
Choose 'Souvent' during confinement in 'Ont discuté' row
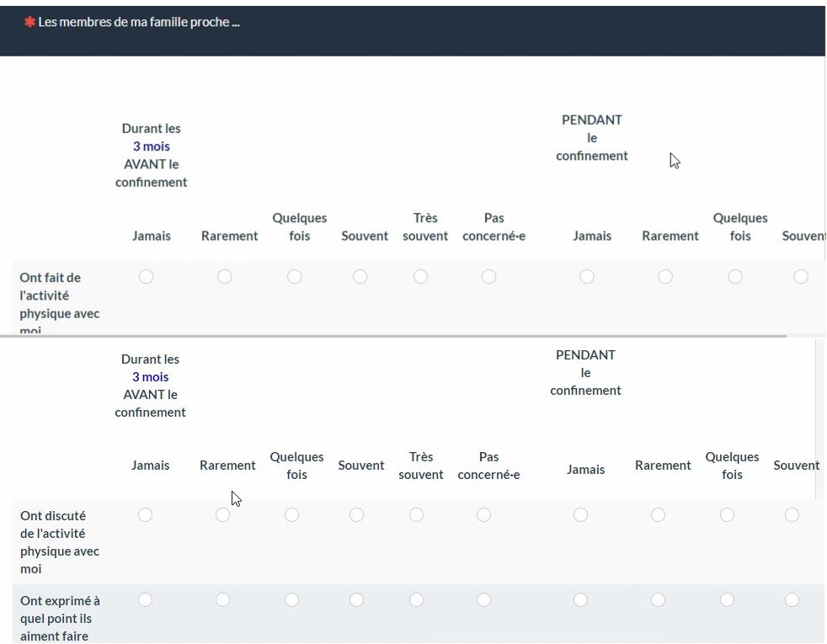pos(792,514)
